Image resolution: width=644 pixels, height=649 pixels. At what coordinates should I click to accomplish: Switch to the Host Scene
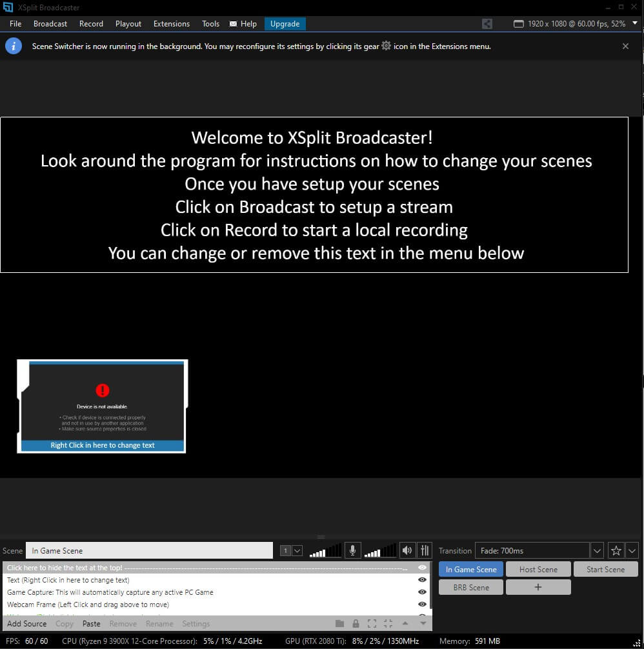click(x=538, y=570)
